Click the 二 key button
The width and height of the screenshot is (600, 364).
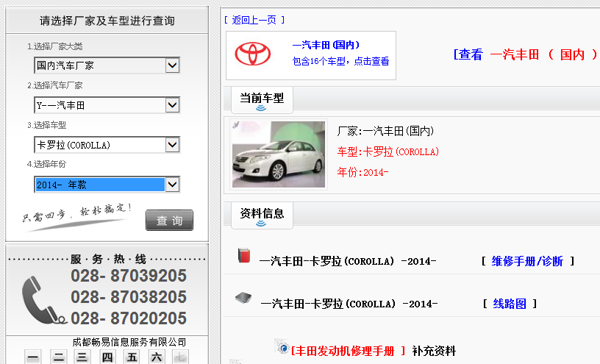(59, 357)
